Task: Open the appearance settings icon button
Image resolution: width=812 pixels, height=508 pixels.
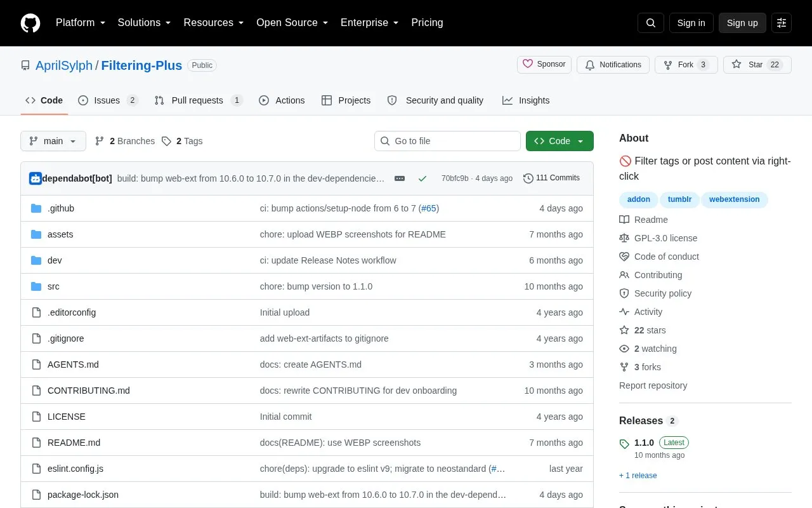Action: coord(782,23)
